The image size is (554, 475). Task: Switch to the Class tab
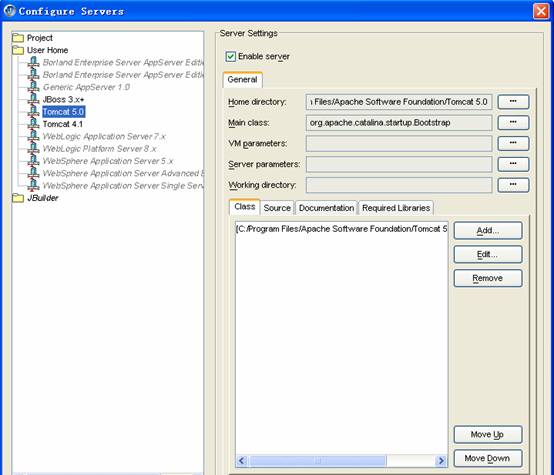(x=244, y=207)
